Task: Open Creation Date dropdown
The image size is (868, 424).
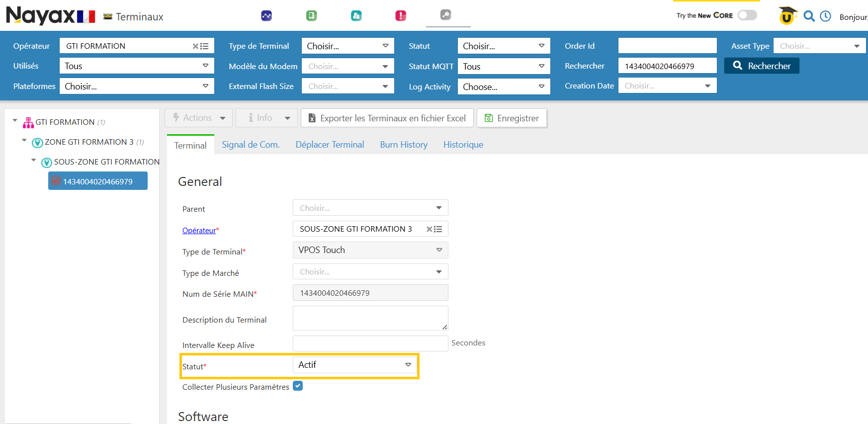Action: click(x=667, y=85)
